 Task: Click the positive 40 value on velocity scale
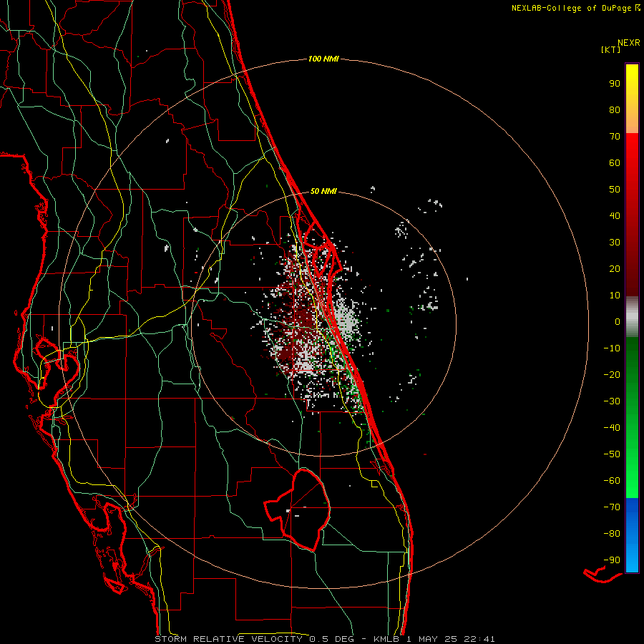click(615, 215)
